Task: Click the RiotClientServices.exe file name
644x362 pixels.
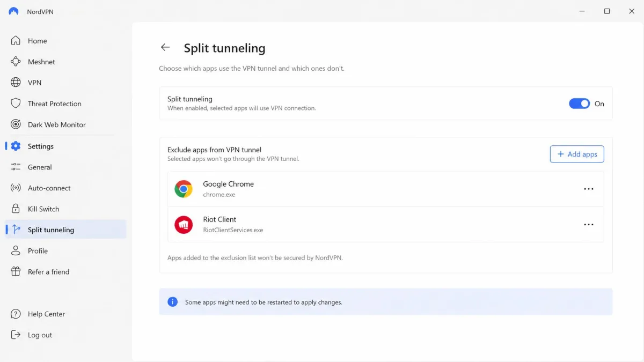Action: pos(233,230)
